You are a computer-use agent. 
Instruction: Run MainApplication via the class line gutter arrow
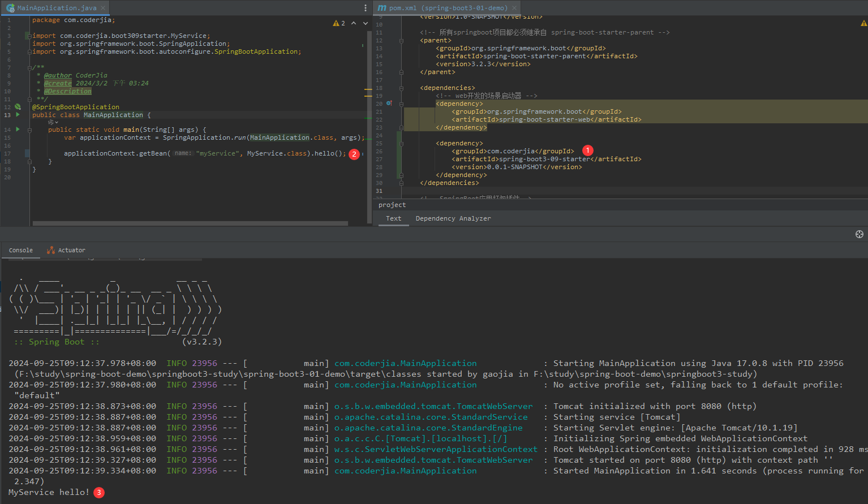[18, 115]
